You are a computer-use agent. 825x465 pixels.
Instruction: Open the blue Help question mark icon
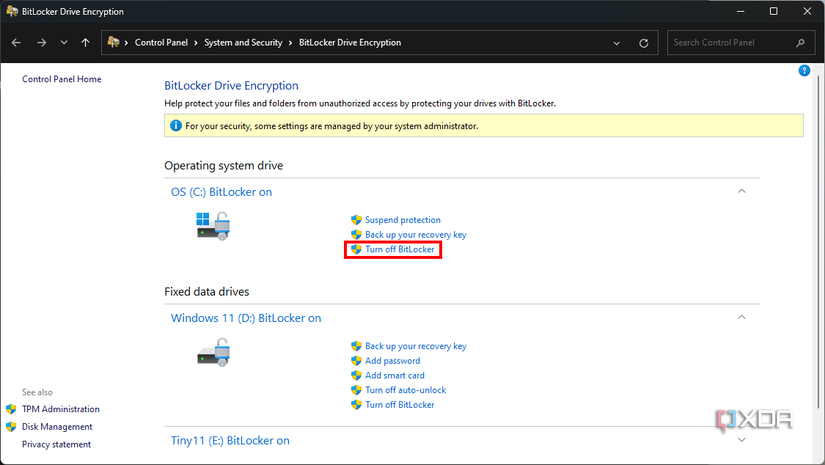tap(804, 71)
